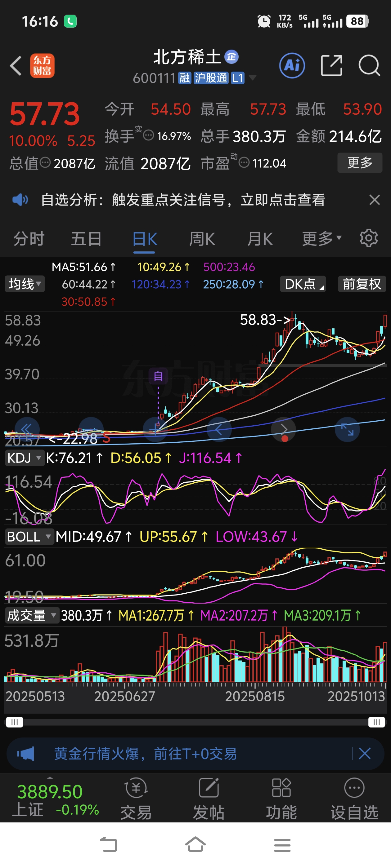Screen dimensions: 391x868
Task: Tap the right handle of range slider
Action: pyautogui.click(x=376, y=722)
